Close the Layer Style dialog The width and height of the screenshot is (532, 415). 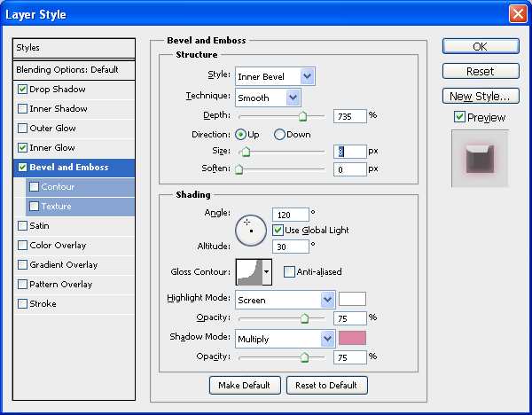[518, 14]
